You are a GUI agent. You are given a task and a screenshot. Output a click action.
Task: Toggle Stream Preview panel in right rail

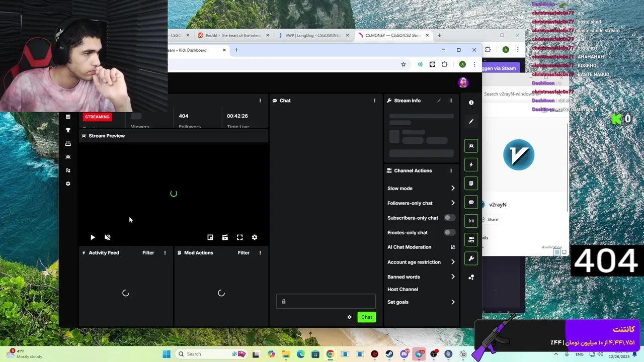[x=471, y=146]
